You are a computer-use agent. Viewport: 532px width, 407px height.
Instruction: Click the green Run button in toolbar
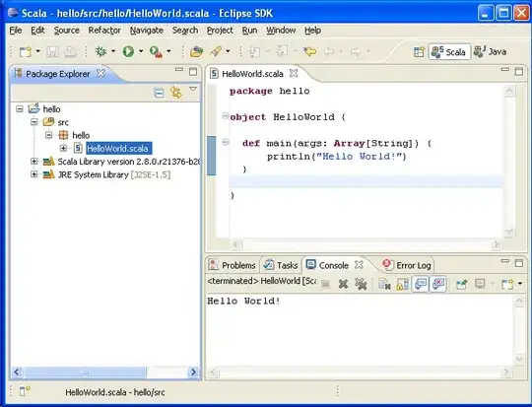pos(128,51)
